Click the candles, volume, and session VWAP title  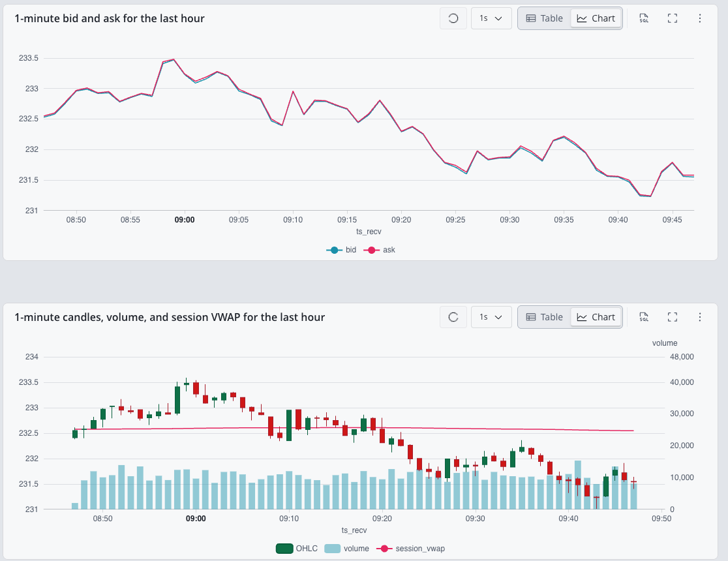pyautogui.click(x=170, y=317)
